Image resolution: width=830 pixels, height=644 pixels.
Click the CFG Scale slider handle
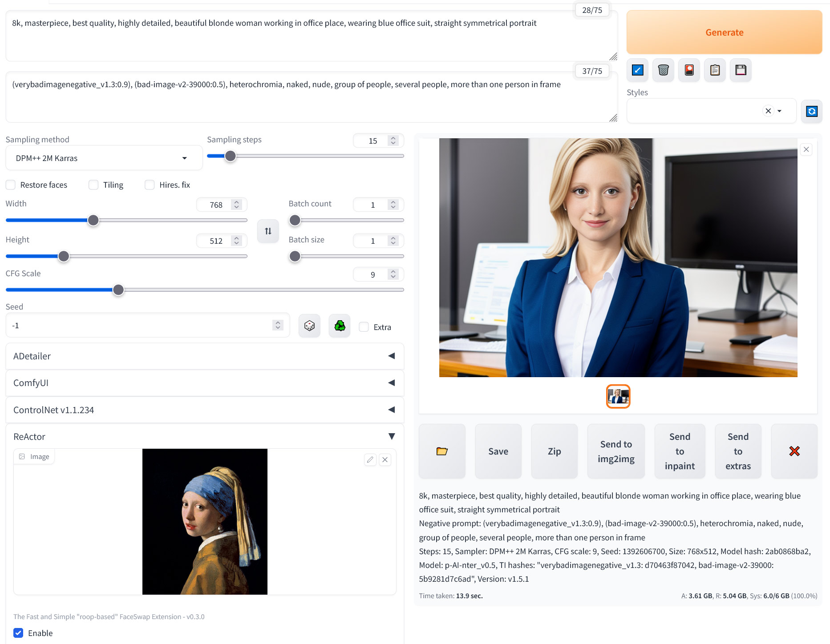pyautogui.click(x=118, y=290)
